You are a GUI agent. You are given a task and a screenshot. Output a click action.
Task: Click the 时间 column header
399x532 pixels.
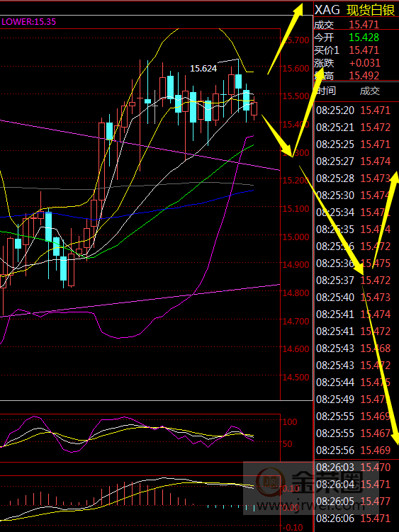pos(326,91)
